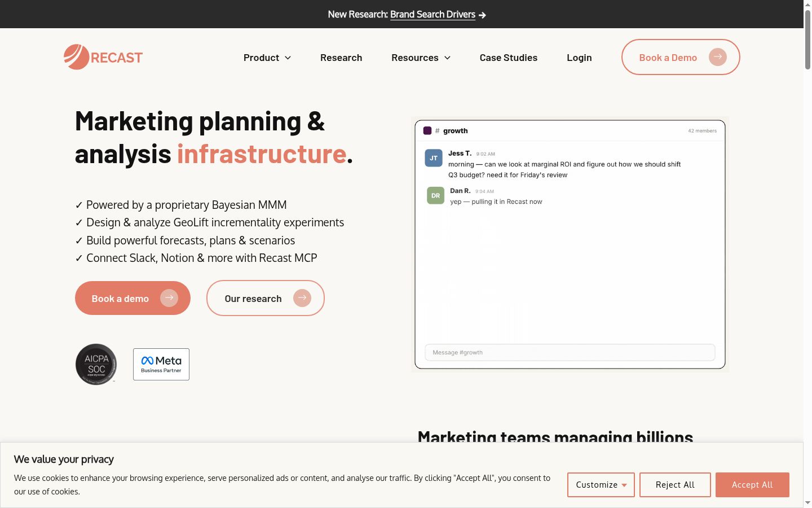812x508 pixels.
Task: Click the JT avatar in the growth channel
Action: [434, 158]
